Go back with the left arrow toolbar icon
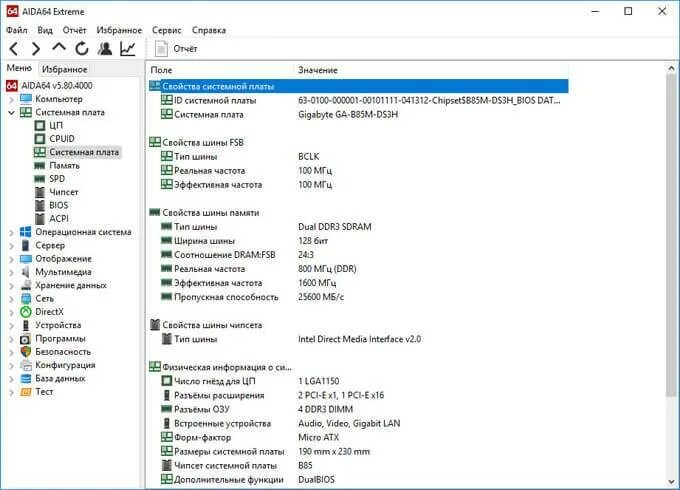This screenshot has width=680, height=490. [14, 49]
